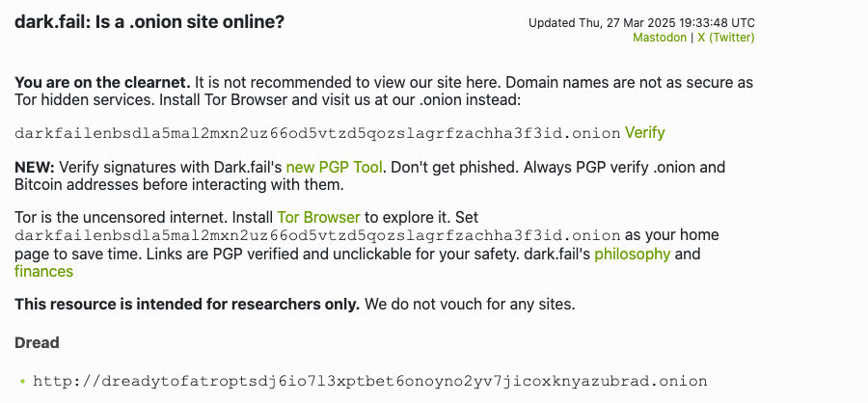Click the green bullet beside Dread URL
This screenshot has width=868, height=403.
[x=22, y=381]
